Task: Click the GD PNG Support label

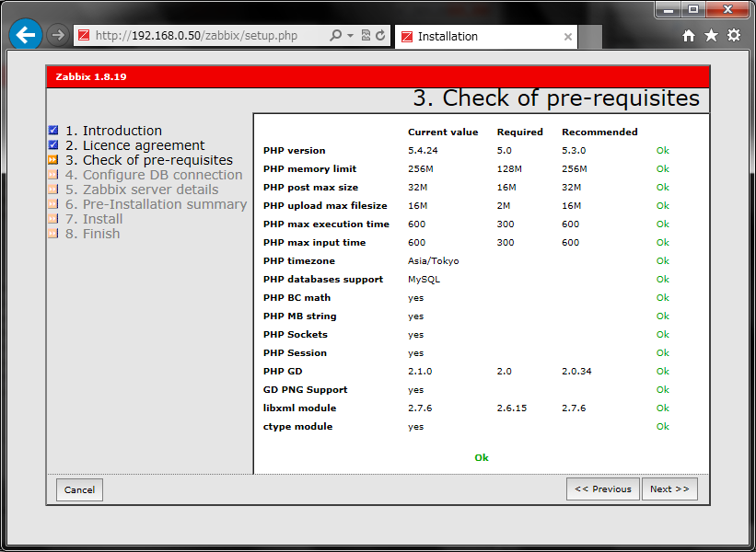Action: (x=305, y=390)
